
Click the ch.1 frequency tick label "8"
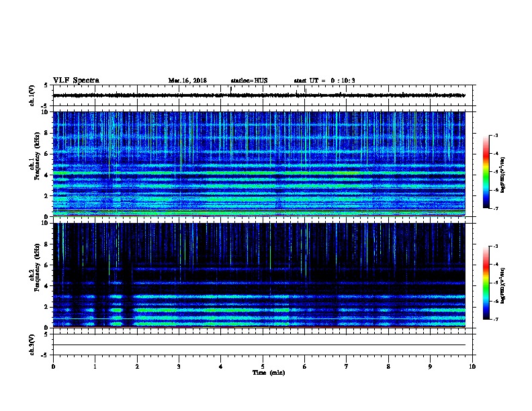tap(46, 133)
